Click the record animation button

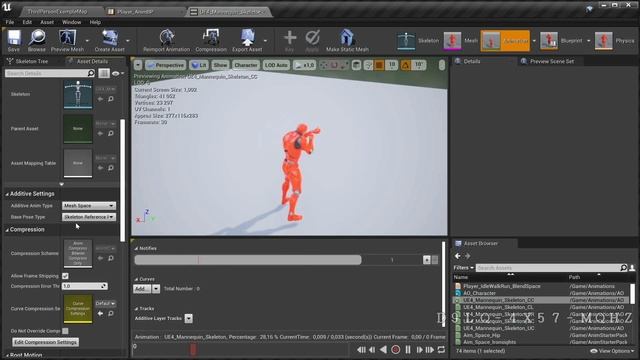click(x=395, y=349)
